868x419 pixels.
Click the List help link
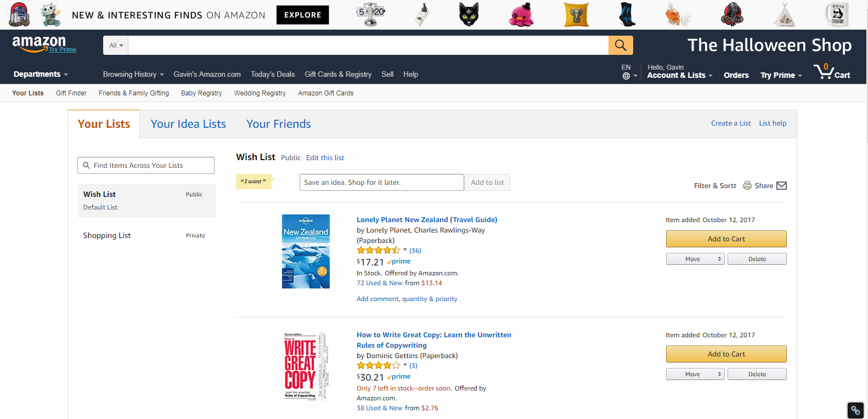[x=773, y=123]
